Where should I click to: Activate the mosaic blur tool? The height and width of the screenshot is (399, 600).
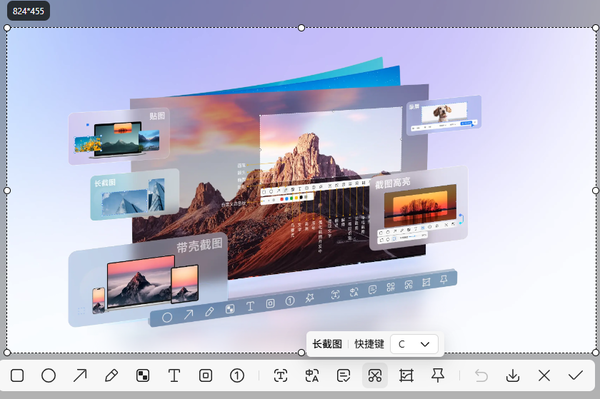tap(143, 375)
